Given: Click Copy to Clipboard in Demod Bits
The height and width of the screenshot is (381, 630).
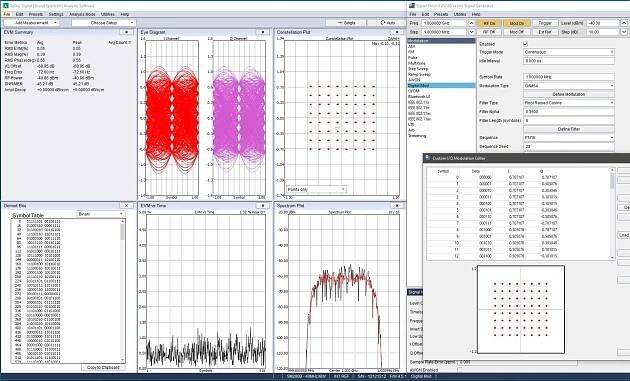Looking at the screenshot, I should click(x=103, y=367).
